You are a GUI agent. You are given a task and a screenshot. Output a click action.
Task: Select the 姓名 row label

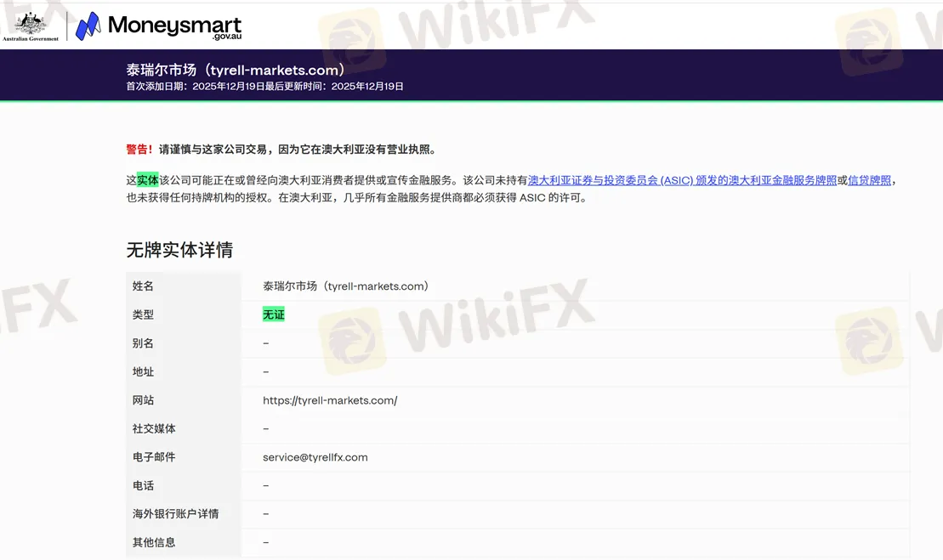[x=143, y=286]
